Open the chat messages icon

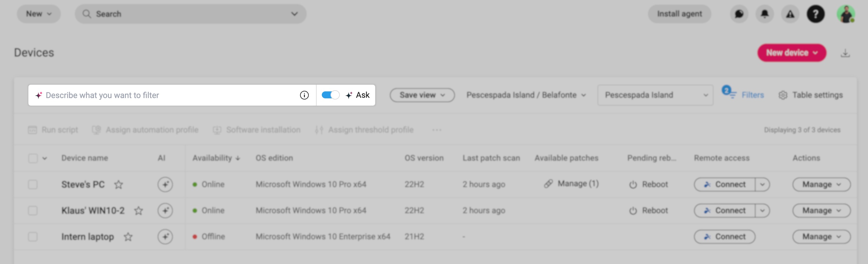click(739, 14)
